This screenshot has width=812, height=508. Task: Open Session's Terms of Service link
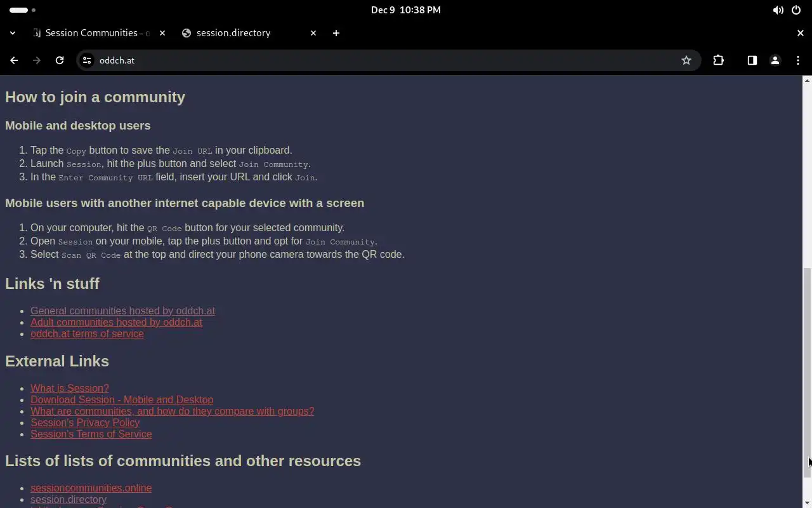point(91,434)
